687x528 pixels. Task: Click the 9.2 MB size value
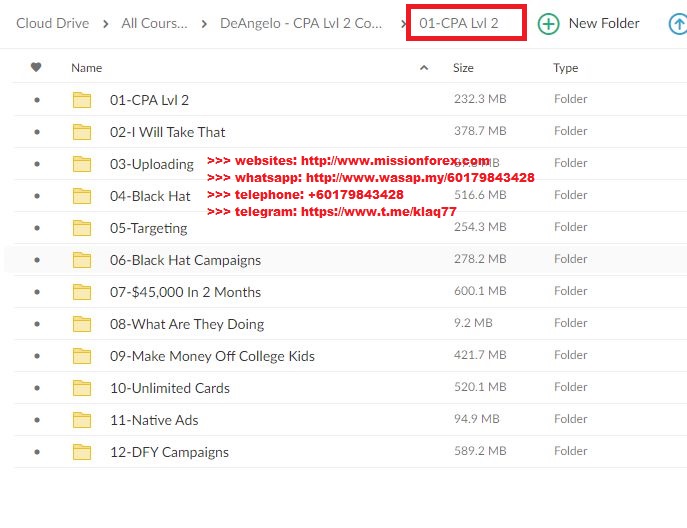(x=473, y=323)
